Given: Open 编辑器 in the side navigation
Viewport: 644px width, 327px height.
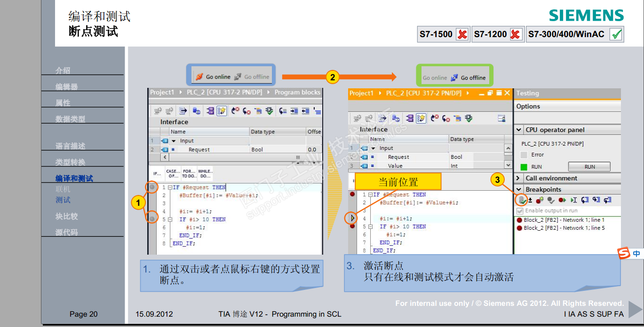Looking at the screenshot, I should (x=66, y=87).
